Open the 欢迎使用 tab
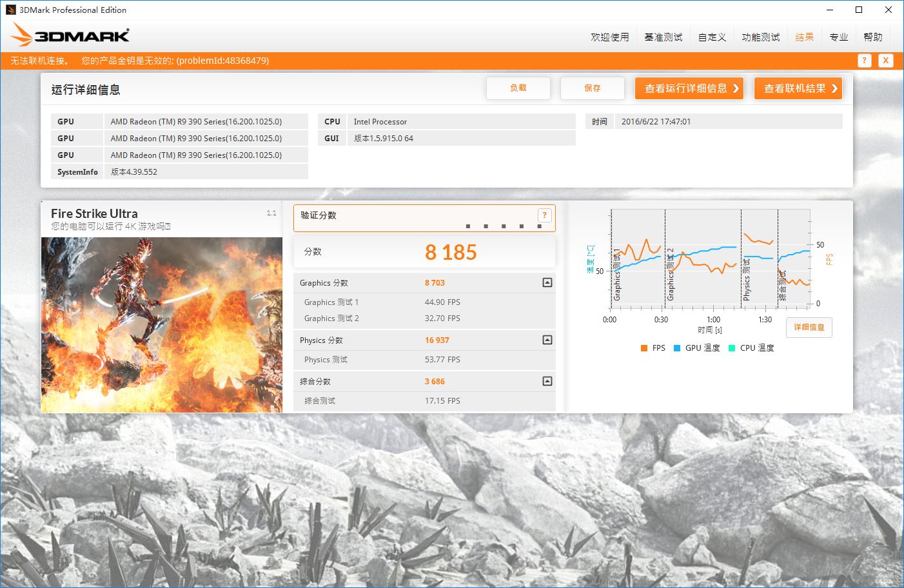 pyautogui.click(x=609, y=37)
